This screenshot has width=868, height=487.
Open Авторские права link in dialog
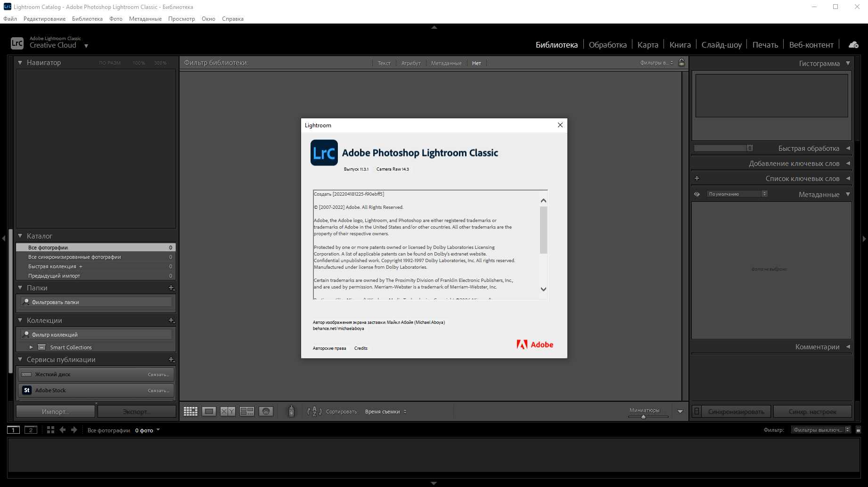(x=329, y=348)
